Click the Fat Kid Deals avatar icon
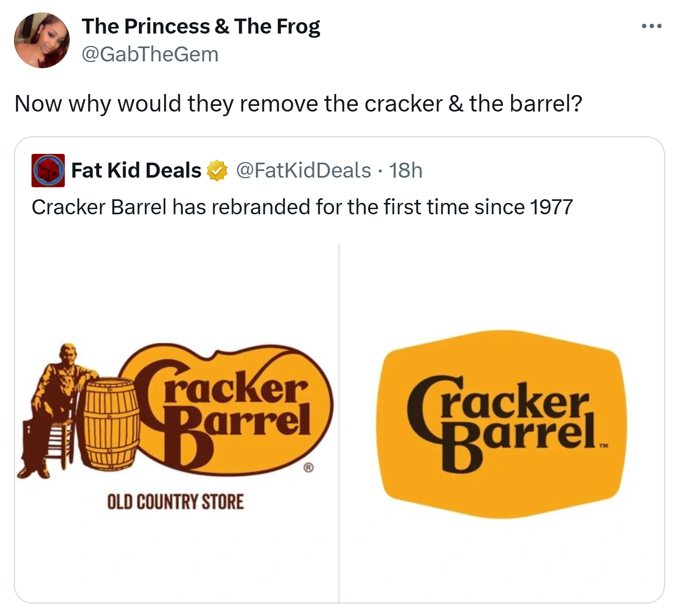The height and width of the screenshot is (616, 678). click(x=48, y=170)
